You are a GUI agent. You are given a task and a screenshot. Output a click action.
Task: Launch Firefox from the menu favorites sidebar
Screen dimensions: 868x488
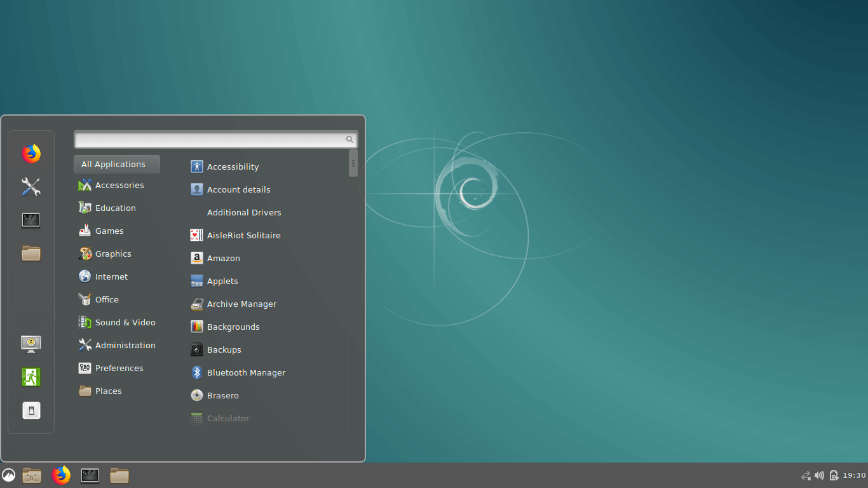click(31, 154)
